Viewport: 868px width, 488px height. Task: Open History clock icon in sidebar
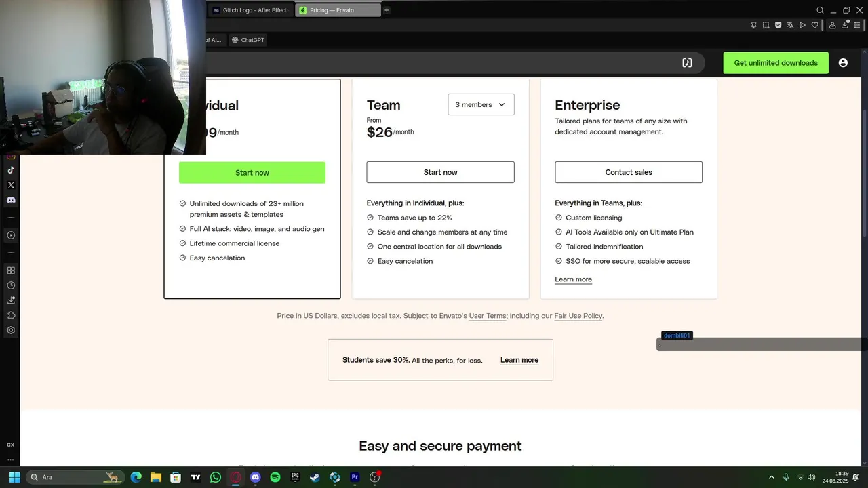tap(11, 285)
